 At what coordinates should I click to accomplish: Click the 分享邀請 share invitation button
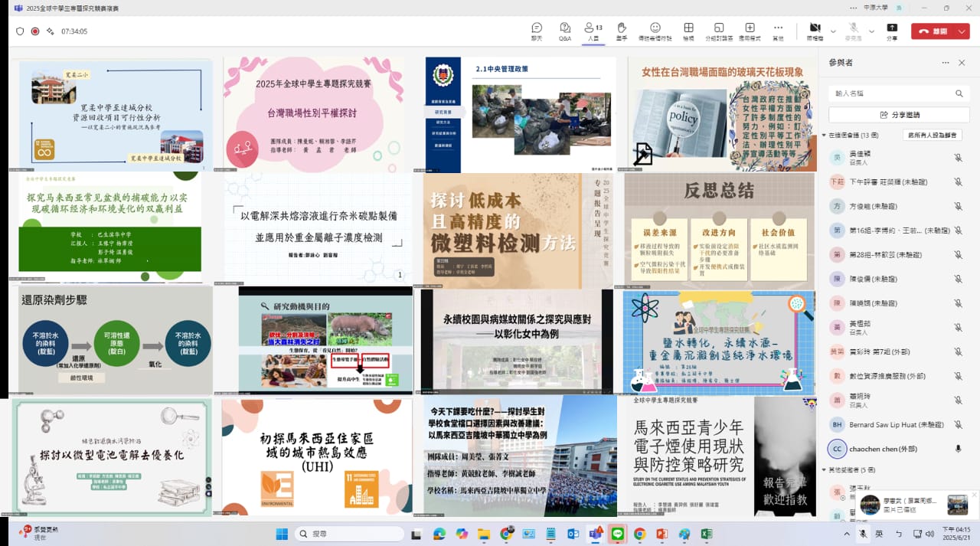pyautogui.click(x=899, y=113)
